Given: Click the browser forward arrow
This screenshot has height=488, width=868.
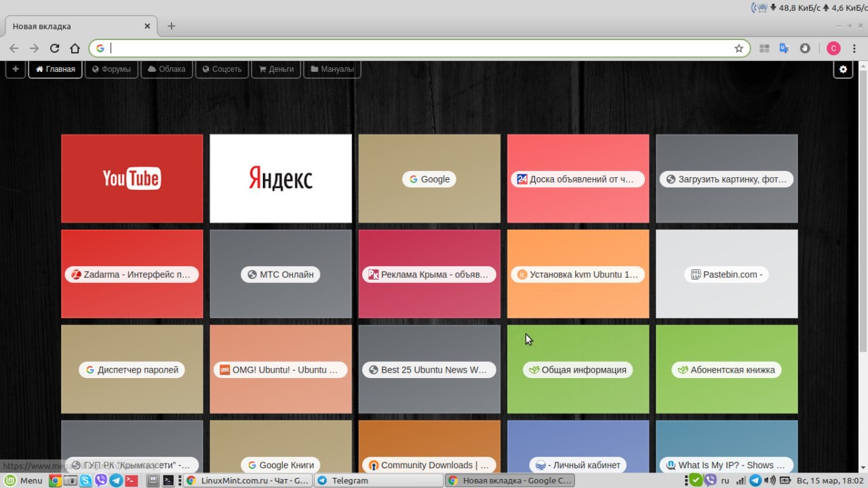Looking at the screenshot, I should pos(34,48).
